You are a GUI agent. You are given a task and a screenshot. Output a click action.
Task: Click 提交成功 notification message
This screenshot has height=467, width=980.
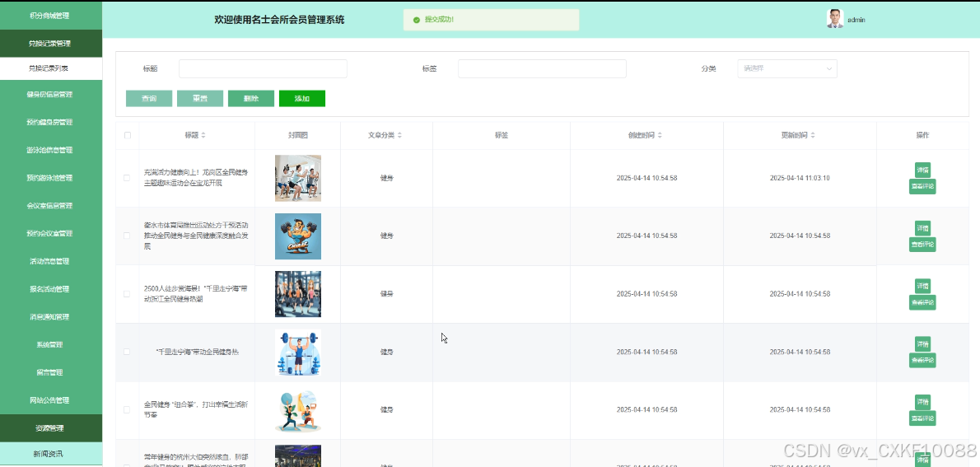[x=440, y=20]
